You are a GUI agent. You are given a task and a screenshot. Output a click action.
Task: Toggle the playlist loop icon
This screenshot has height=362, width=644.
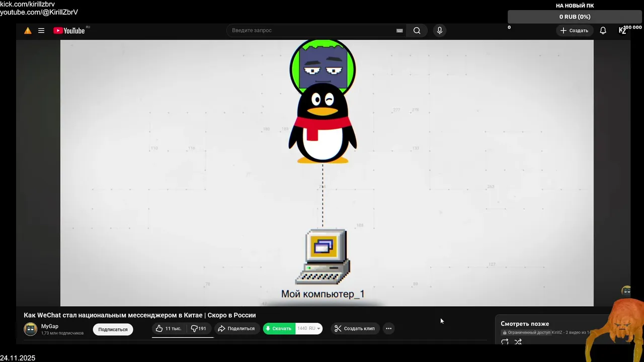505,342
